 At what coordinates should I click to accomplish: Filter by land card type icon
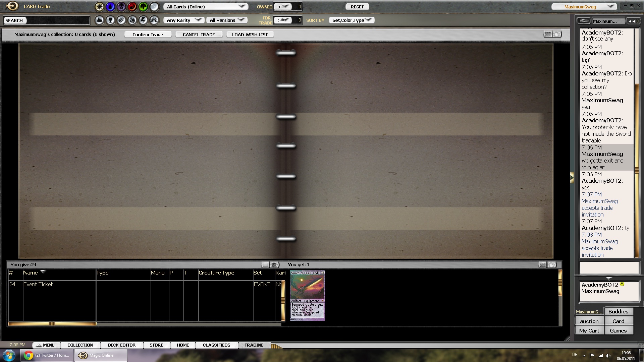99,20
